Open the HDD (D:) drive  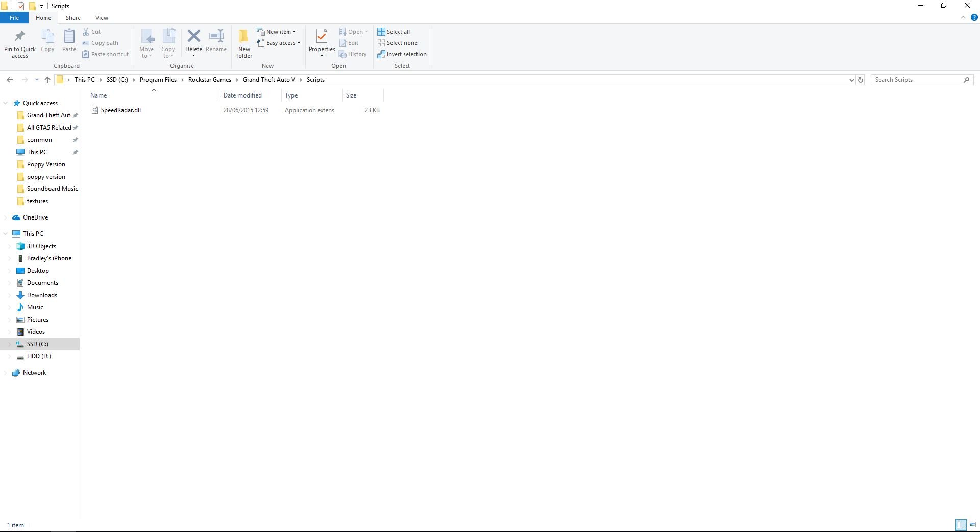[39, 356]
